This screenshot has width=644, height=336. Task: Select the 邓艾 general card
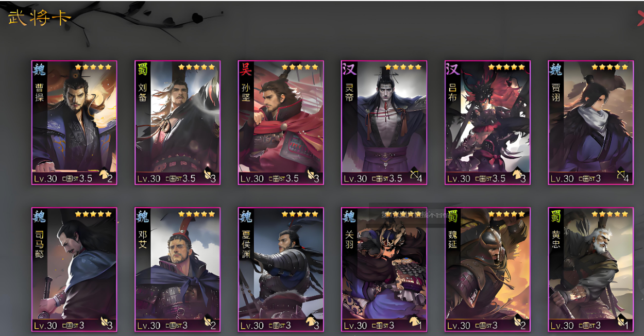point(178,270)
